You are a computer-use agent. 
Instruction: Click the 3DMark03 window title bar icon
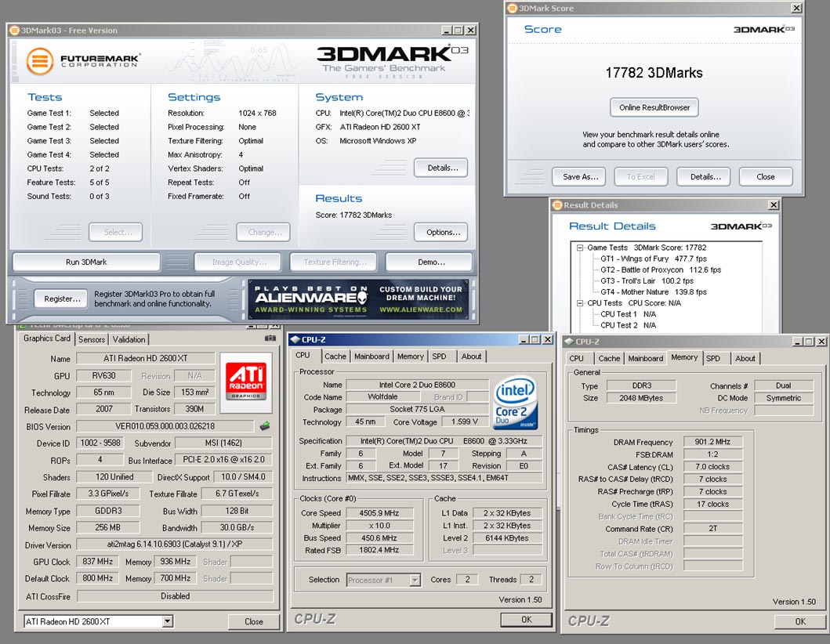click(x=14, y=30)
